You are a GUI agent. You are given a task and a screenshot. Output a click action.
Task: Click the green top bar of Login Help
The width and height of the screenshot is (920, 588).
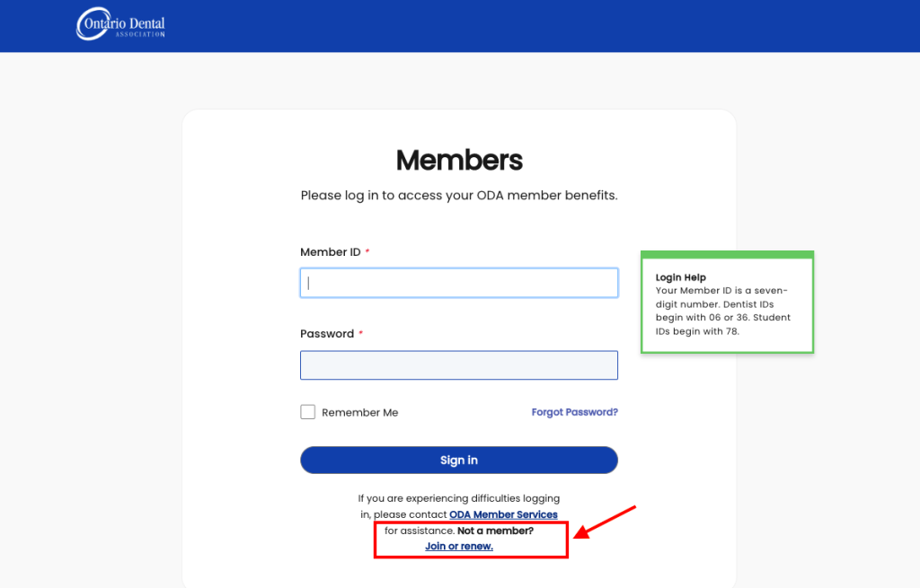[727, 254]
